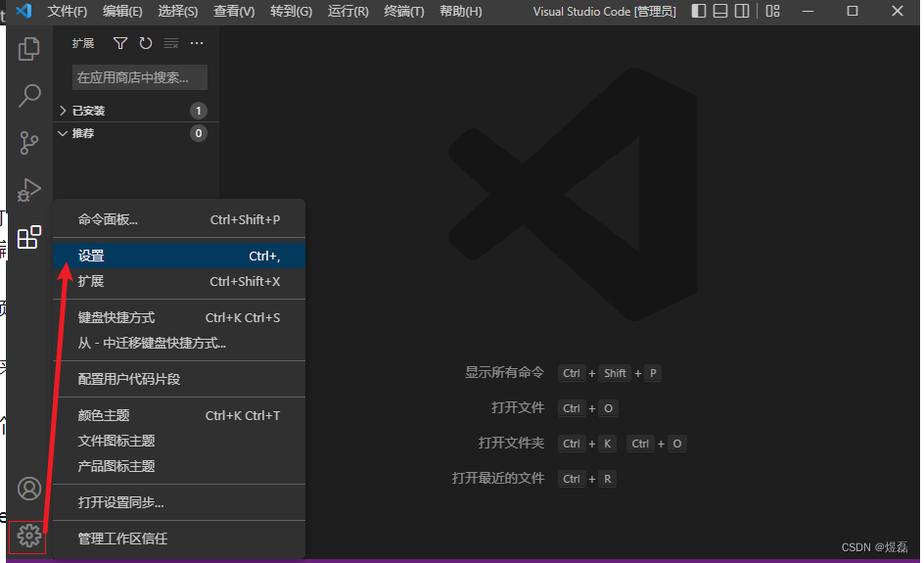The height and width of the screenshot is (563, 924).
Task: Open the Explorer view icon
Action: point(29,49)
